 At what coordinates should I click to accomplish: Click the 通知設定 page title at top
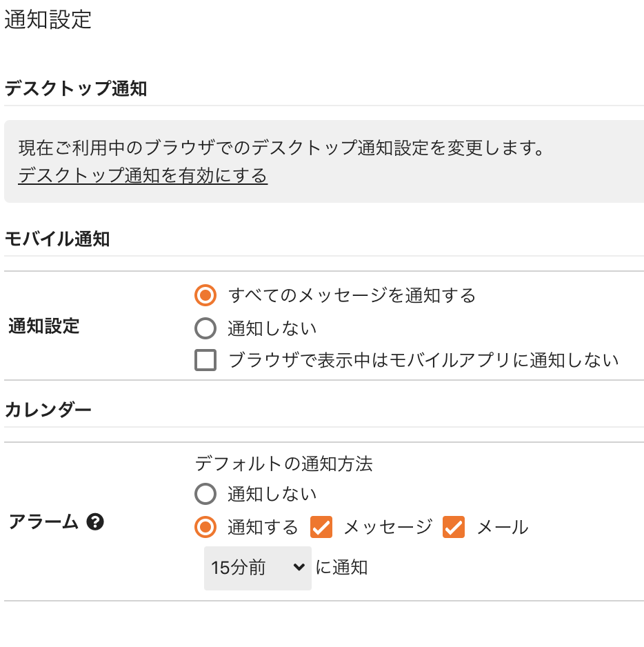tap(48, 19)
